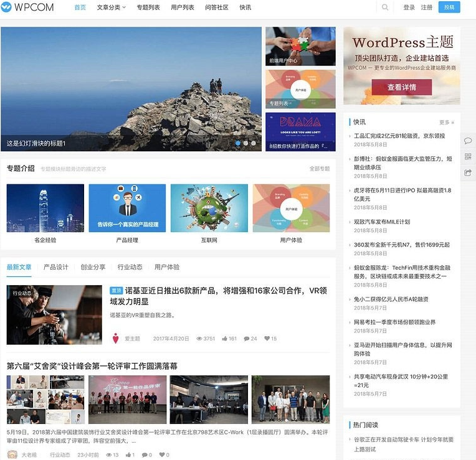Viewport: 476px width, 460px height.
Task: Click the WPCOM logo
Action: coord(27,7)
